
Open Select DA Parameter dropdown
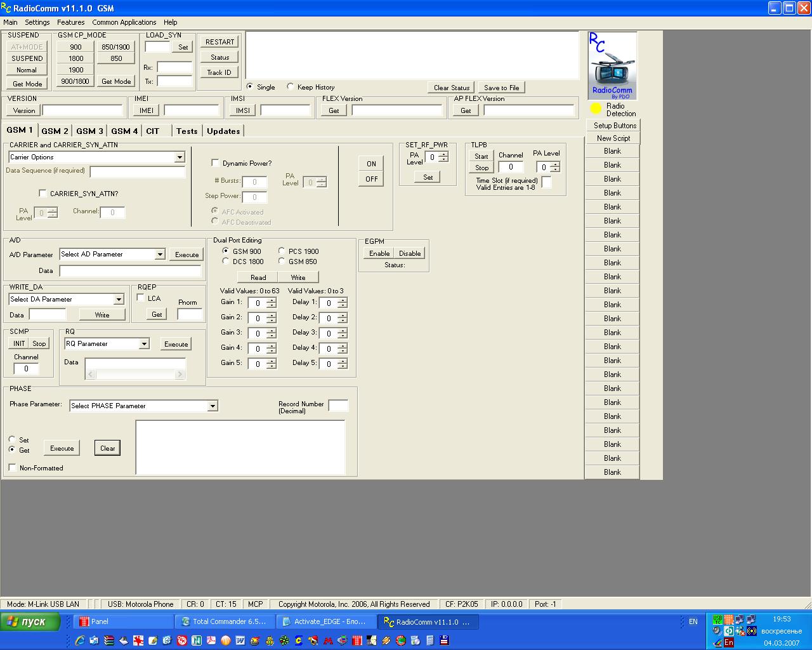(x=119, y=300)
